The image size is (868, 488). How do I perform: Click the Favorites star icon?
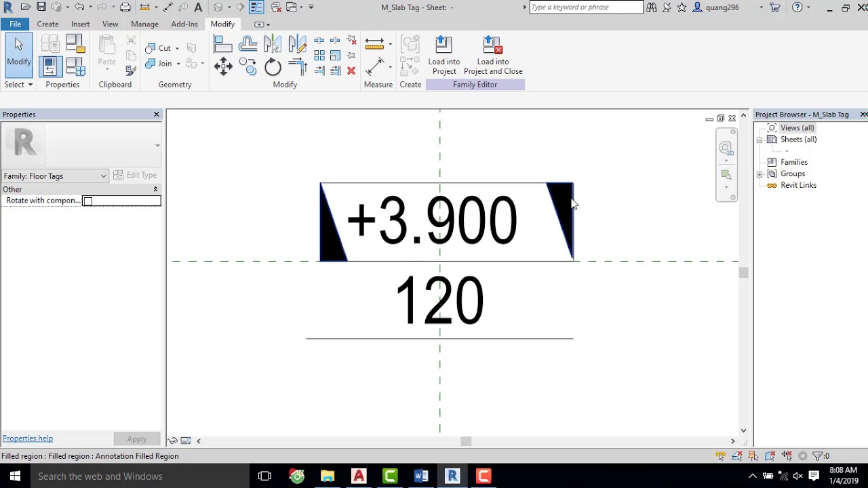pos(682,7)
